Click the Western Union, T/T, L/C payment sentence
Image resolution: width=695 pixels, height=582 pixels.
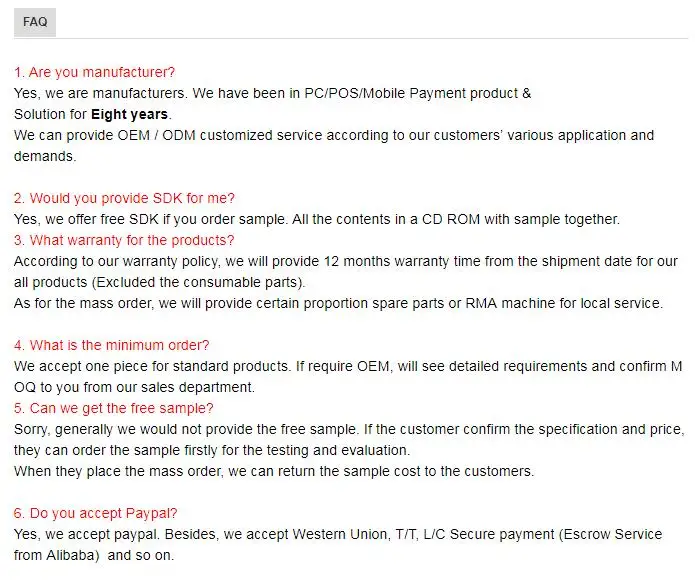338,535
